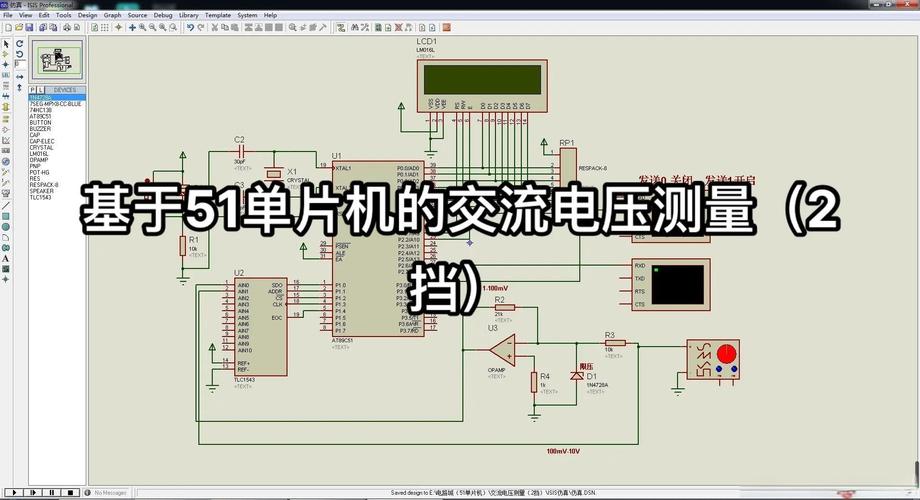Image resolution: width=920 pixels, height=500 pixels.
Task: Click the red X delete sheet icon
Action: 398,28
